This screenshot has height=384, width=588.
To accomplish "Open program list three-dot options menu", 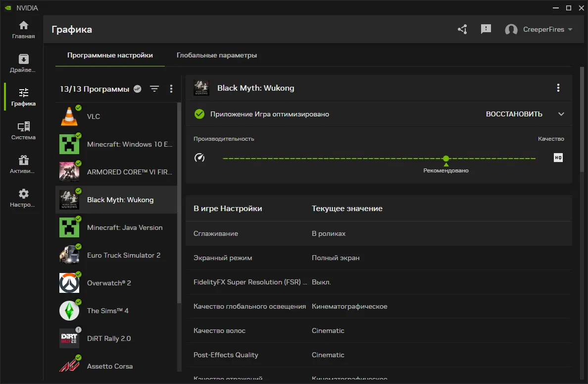I will point(171,89).
